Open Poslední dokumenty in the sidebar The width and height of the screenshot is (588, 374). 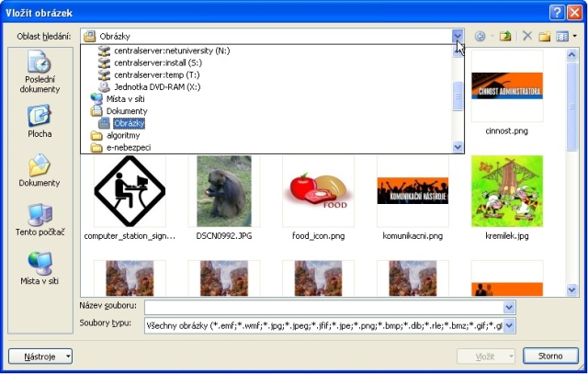[x=41, y=73]
